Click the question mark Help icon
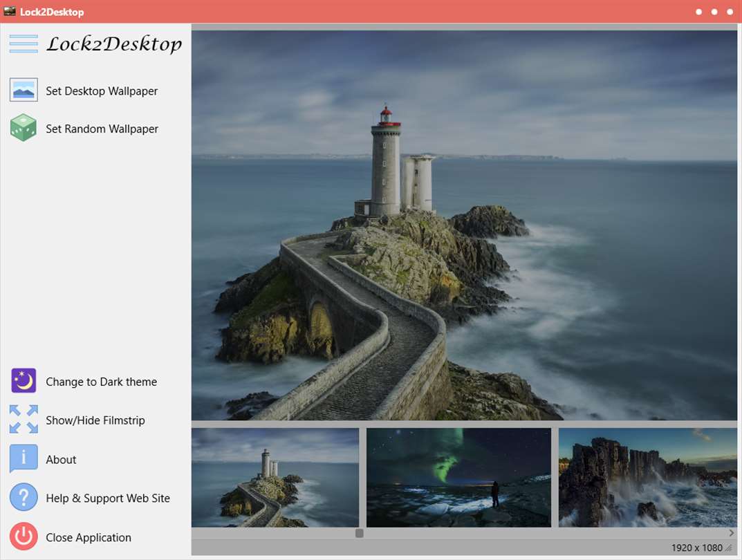 (24, 497)
